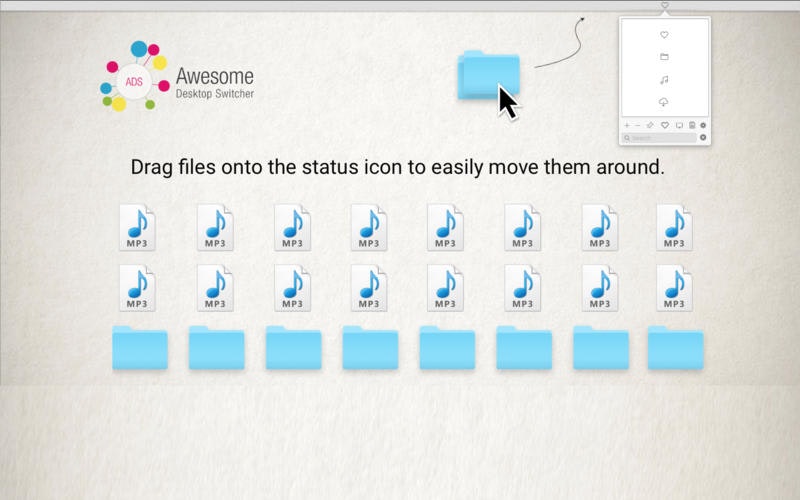This screenshot has height=500, width=800.
Task: Click the minus remove button in popup toolbar
Action: [638, 125]
